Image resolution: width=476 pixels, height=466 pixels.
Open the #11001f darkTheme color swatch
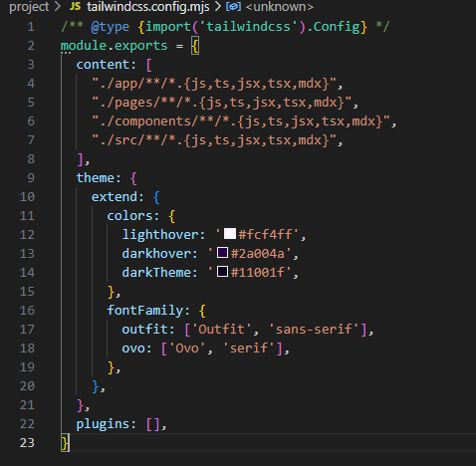(222, 272)
